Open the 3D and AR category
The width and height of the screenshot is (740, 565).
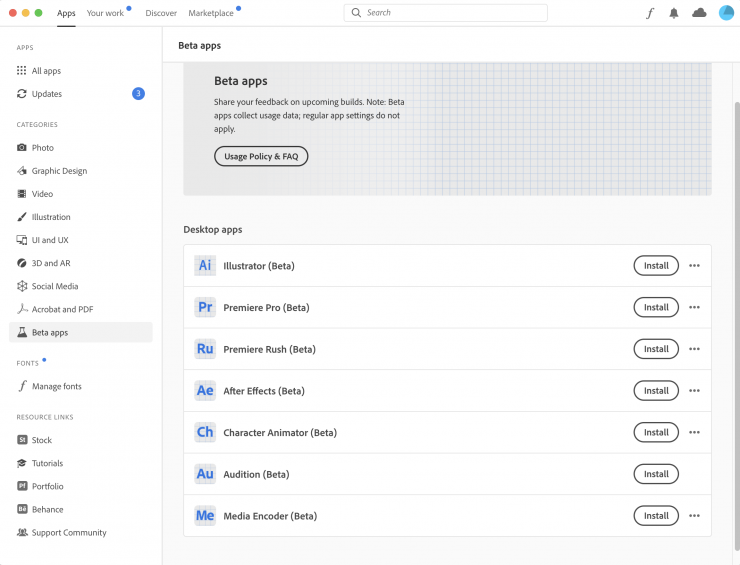[x=51, y=263]
